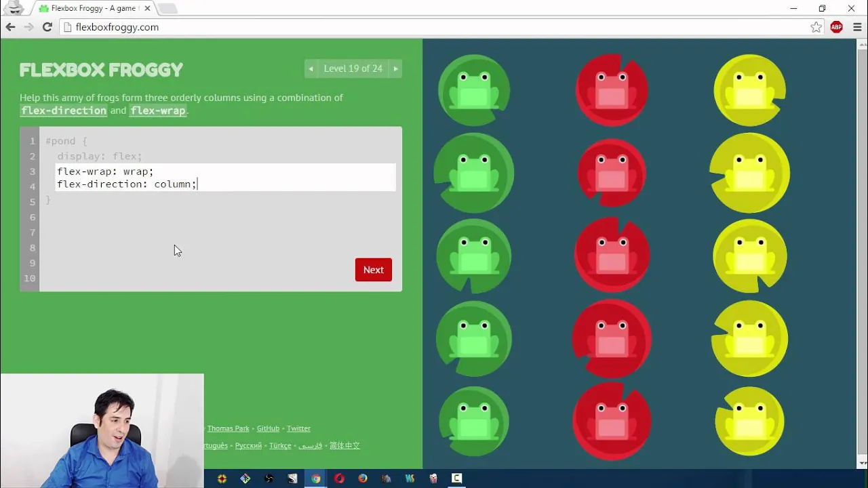The height and width of the screenshot is (488, 868).
Task: Click inside the CSS code input area
Action: click(x=226, y=178)
